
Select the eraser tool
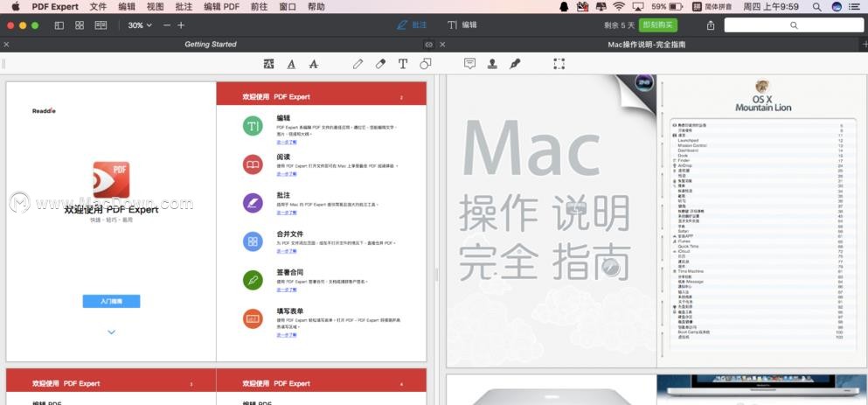click(380, 64)
